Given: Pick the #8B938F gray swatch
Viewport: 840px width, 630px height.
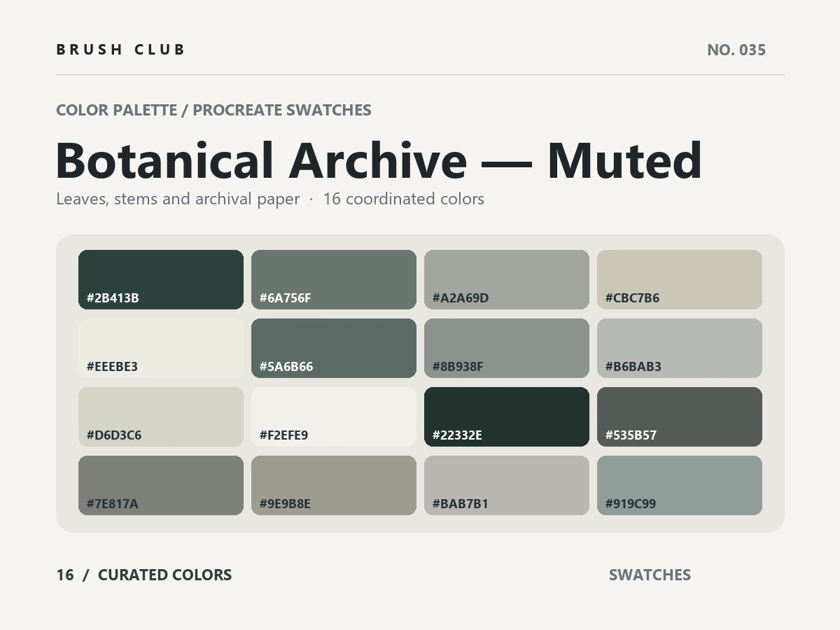Looking at the screenshot, I should pyautogui.click(x=507, y=348).
